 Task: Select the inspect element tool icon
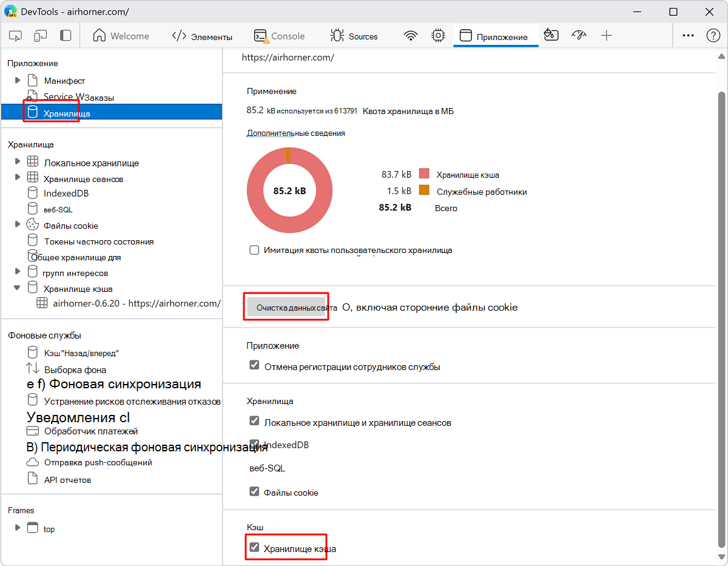16,36
